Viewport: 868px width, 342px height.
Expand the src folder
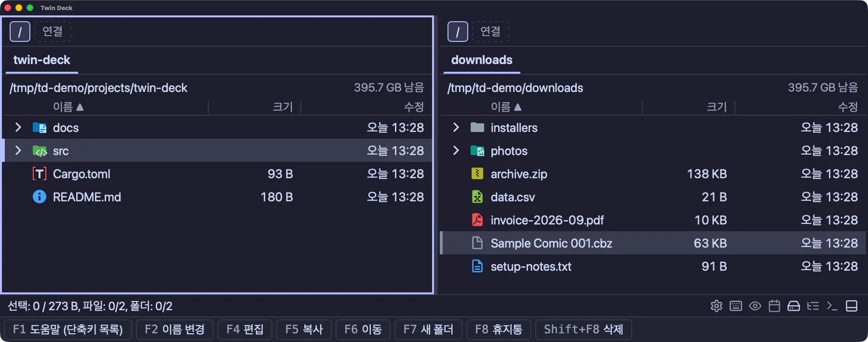coord(18,150)
